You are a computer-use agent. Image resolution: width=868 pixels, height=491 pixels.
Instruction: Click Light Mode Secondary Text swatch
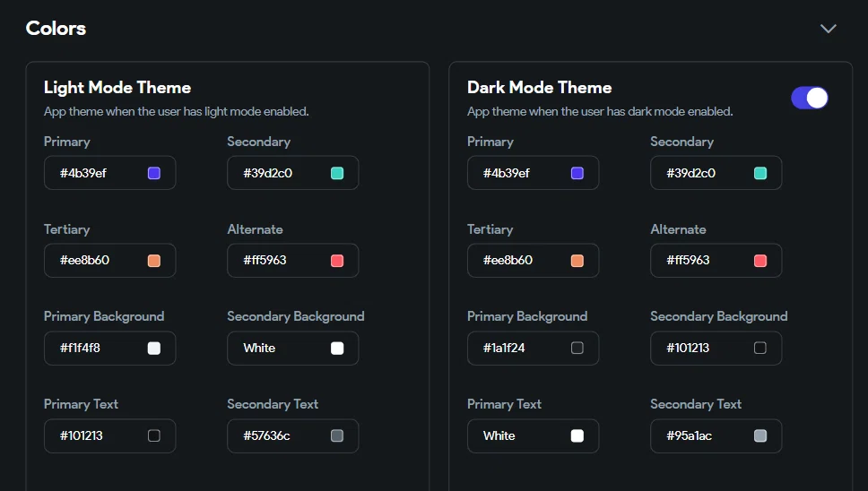coord(337,435)
